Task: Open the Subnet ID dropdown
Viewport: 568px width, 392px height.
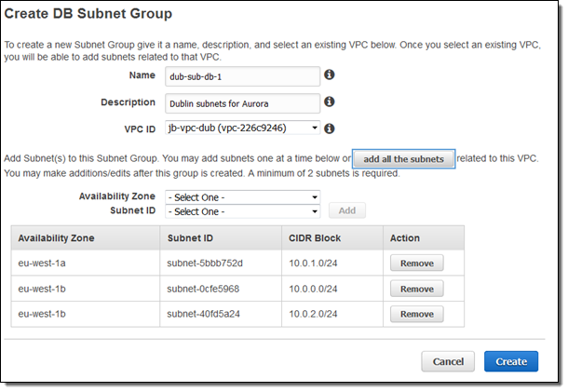Action: [x=242, y=210]
